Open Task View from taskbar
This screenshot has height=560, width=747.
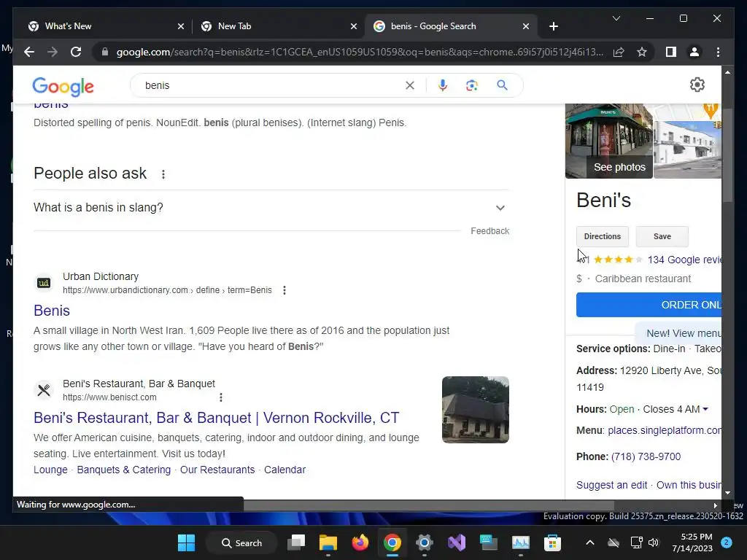pos(296,542)
